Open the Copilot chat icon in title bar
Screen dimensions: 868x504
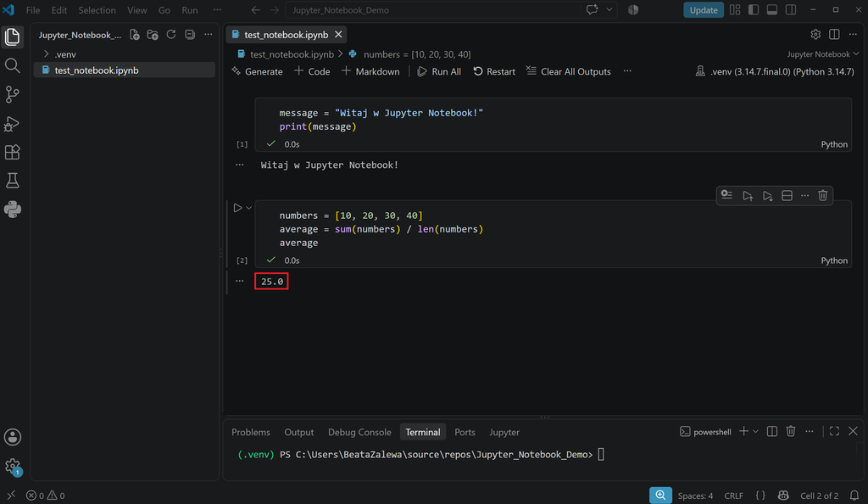[592, 10]
